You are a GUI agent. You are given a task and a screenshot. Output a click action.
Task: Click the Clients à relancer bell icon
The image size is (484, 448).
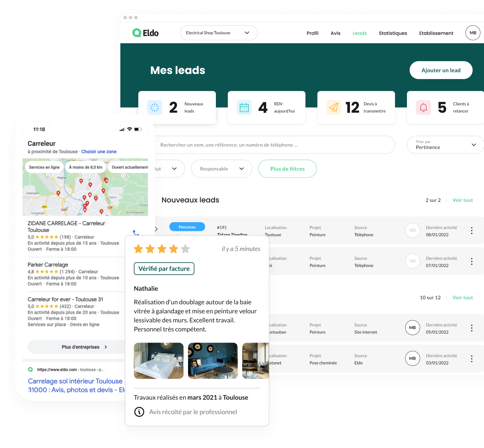pyautogui.click(x=423, y=108)
